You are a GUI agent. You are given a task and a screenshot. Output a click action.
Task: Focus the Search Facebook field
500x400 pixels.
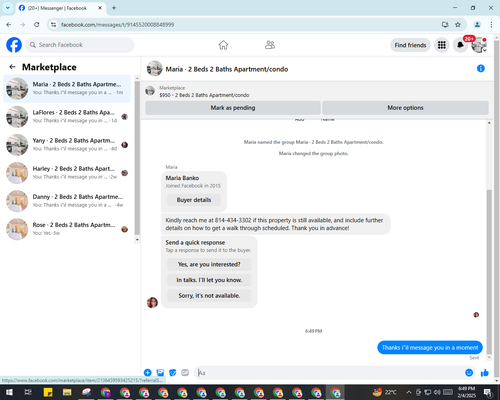pyautogui.click(x=80, y=45)
